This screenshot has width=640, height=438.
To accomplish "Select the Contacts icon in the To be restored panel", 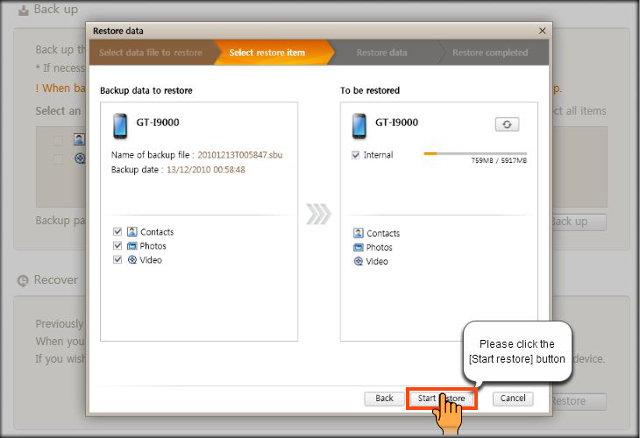I will pyautogui.click(x=358, y=233).
